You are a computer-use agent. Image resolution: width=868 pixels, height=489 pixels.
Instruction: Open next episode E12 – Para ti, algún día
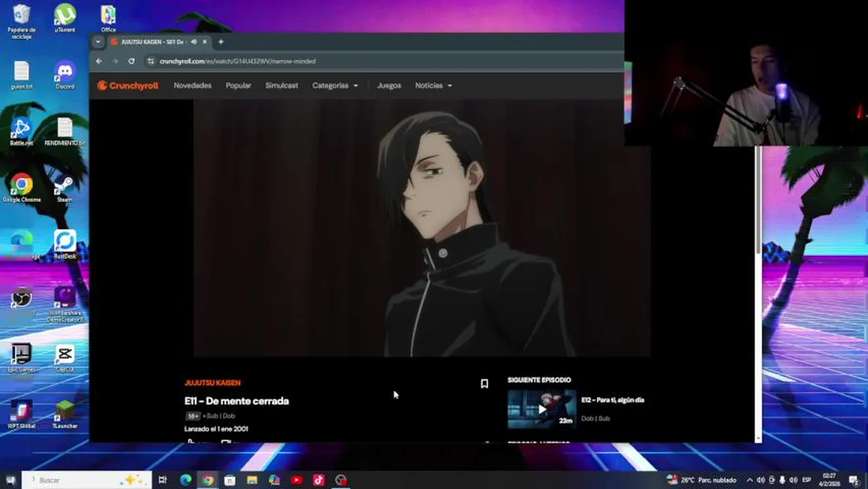click(613, 400)
